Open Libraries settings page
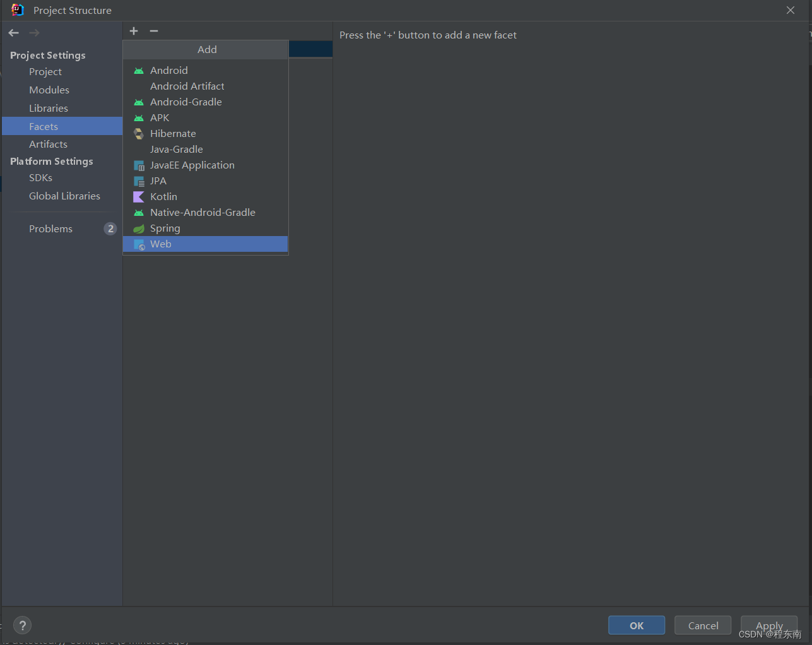 [62, 109]
